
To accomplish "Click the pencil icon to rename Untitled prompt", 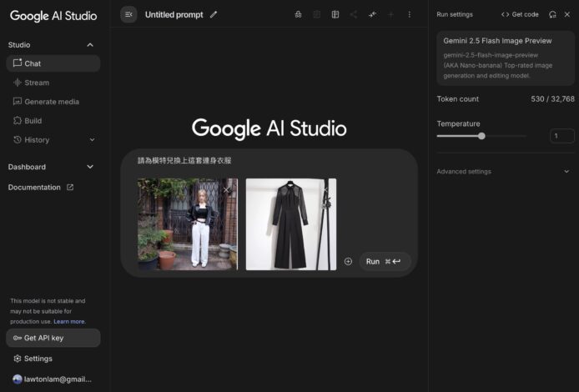I will (214, 14).
